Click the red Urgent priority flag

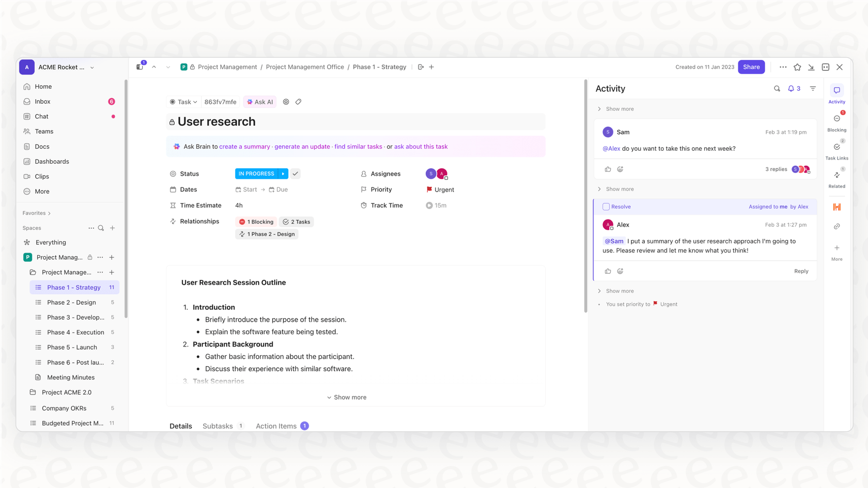click(x=429, y=190)
